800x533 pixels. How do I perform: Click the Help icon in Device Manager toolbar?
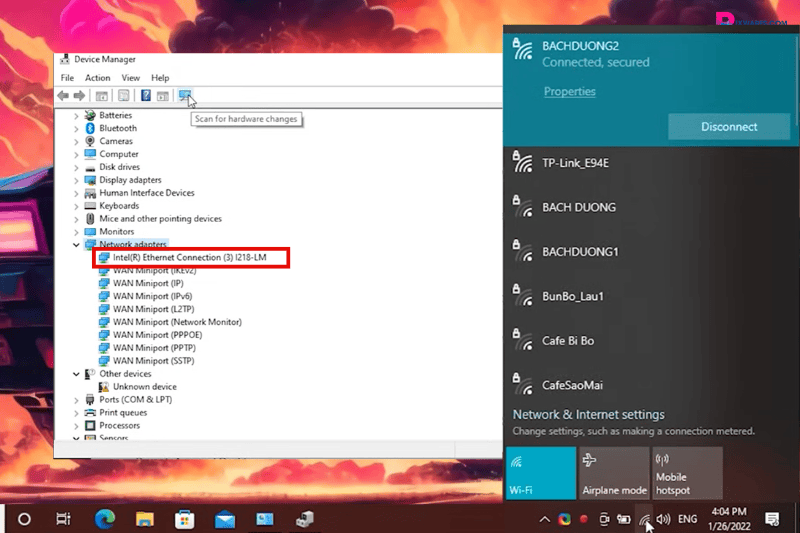(x=145, y=96)
